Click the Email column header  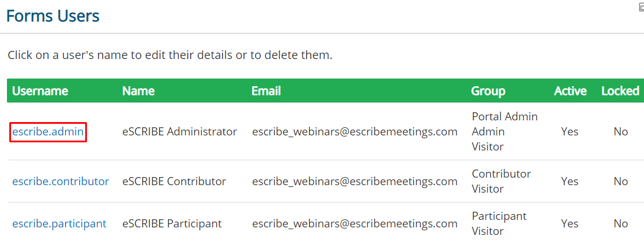coord(266,91)
